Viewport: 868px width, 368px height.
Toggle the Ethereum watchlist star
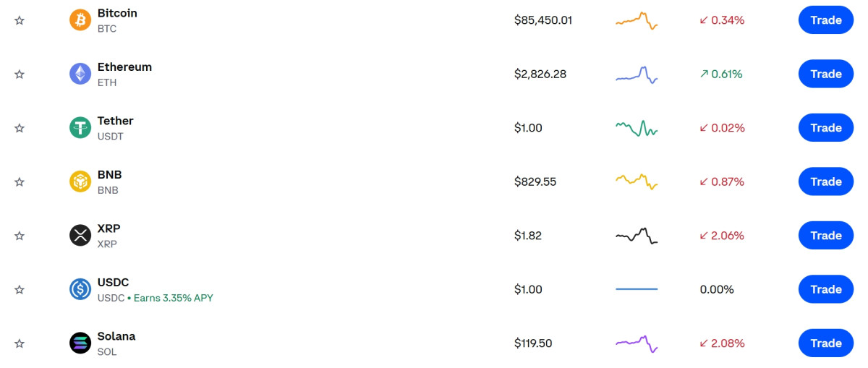click(20, 74)
